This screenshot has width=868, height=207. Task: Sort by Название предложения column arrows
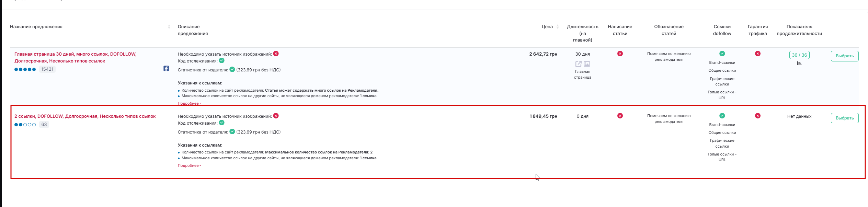point(169,27)
